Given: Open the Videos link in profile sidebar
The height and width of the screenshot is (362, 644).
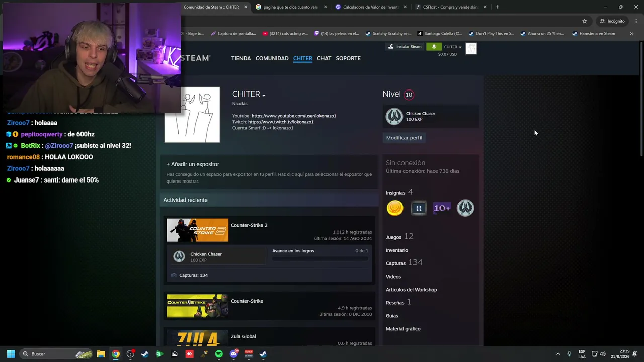Looking at the screenshot, I should point(393,277).
